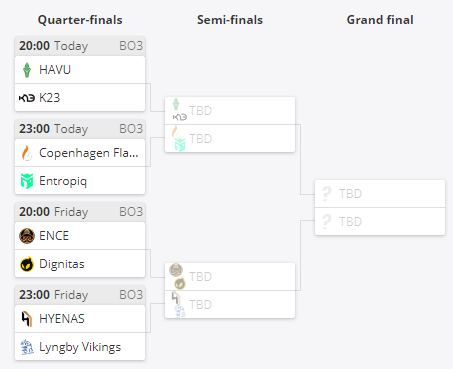Click the Lyngby Vikings logo
The height and width of the screenshot is (369, 453).
pyautogui.click(x=27, y=347)
